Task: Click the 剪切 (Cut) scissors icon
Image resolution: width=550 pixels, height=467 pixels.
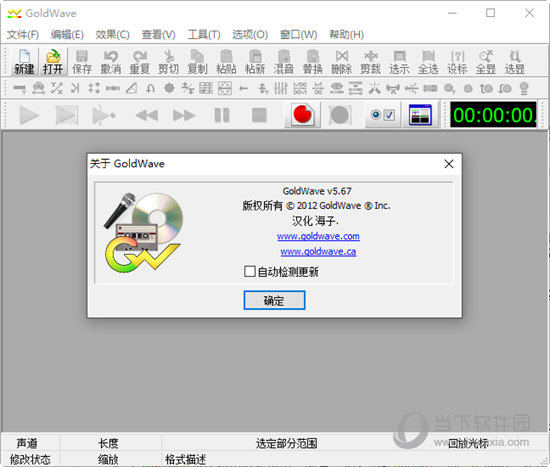Action: 168,62
